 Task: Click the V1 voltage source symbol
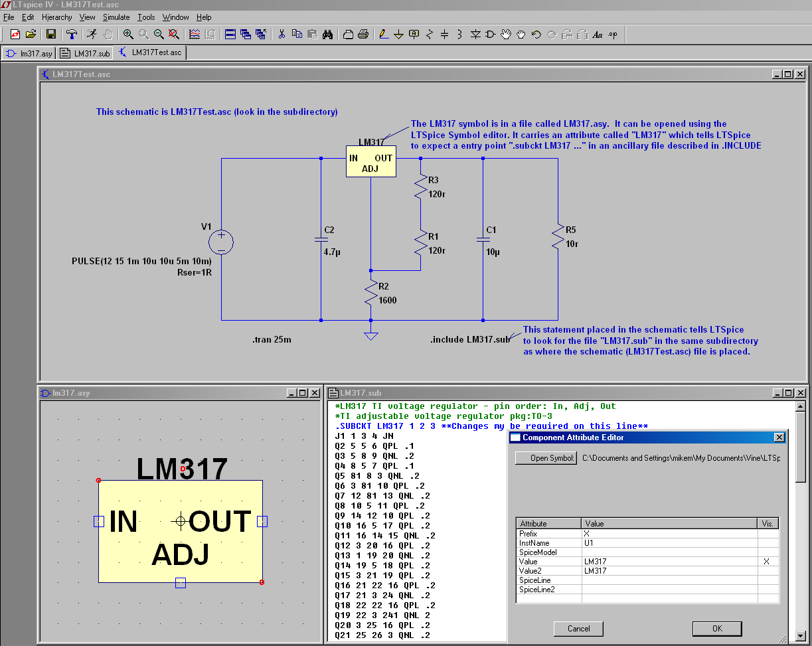coord(221,242)
